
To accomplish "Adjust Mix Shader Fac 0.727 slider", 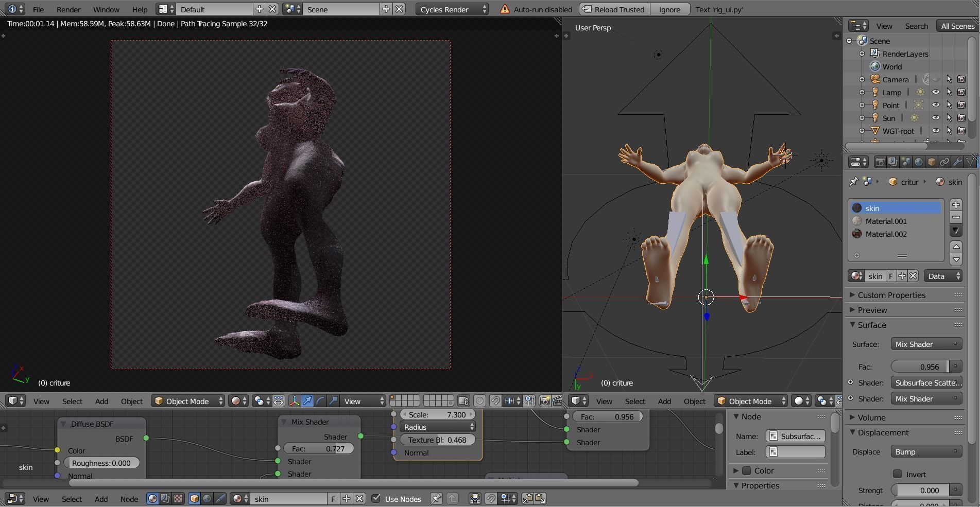I will tap(319, 449).
